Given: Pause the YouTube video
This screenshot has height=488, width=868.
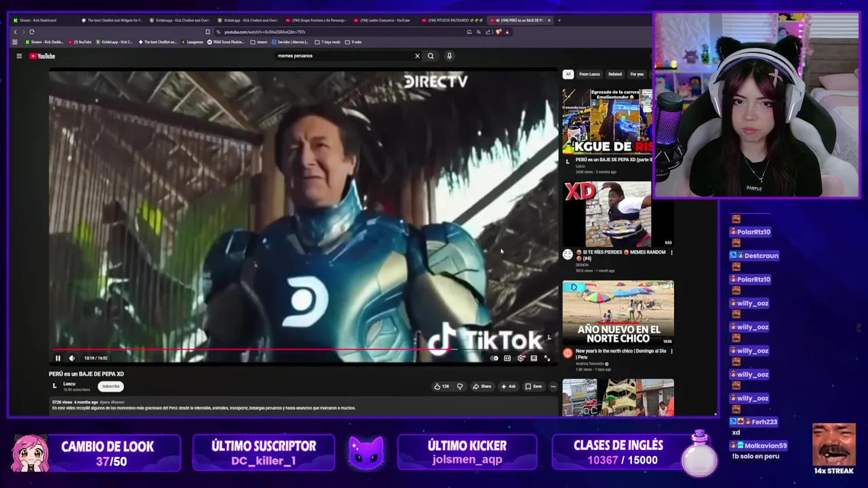Looking at the screenshot, I should pyautogui.click(x=58, y=358).
